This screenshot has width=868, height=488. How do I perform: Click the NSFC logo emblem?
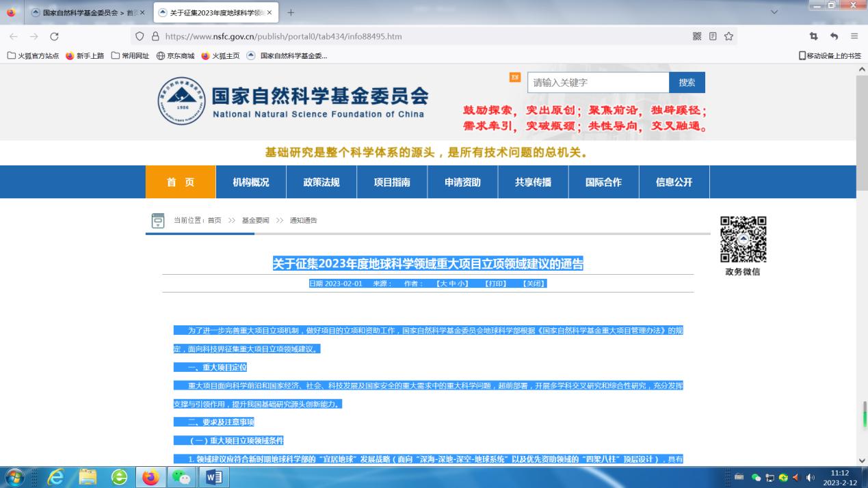181,101
